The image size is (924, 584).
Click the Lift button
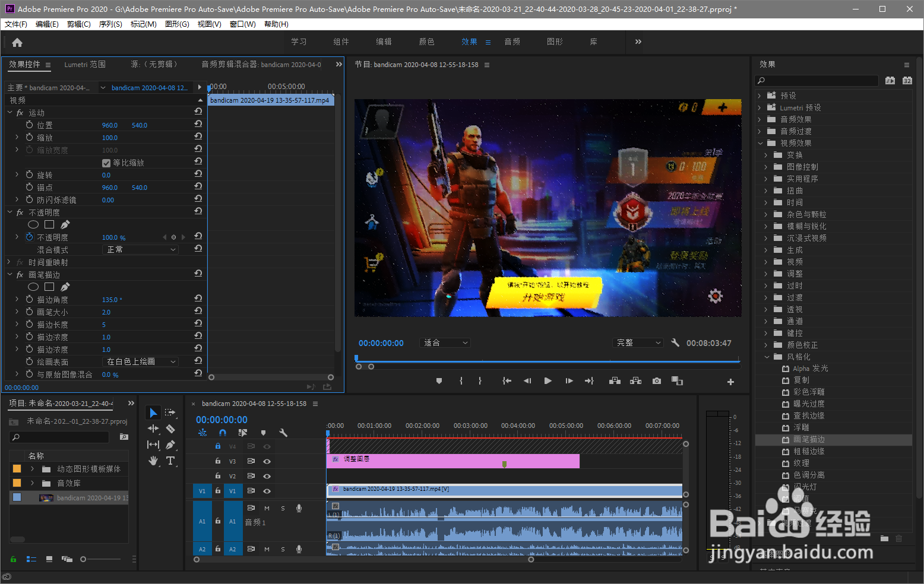615,381
